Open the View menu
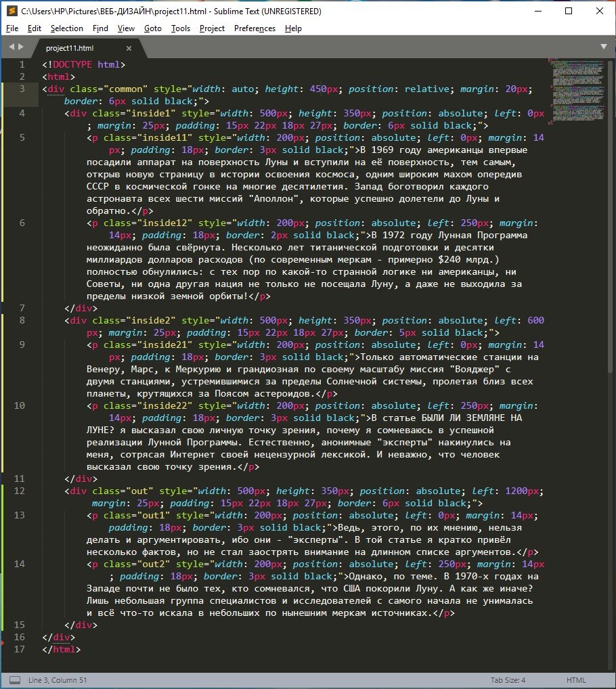This screenshot has height=689, width=616. point(126,28)
